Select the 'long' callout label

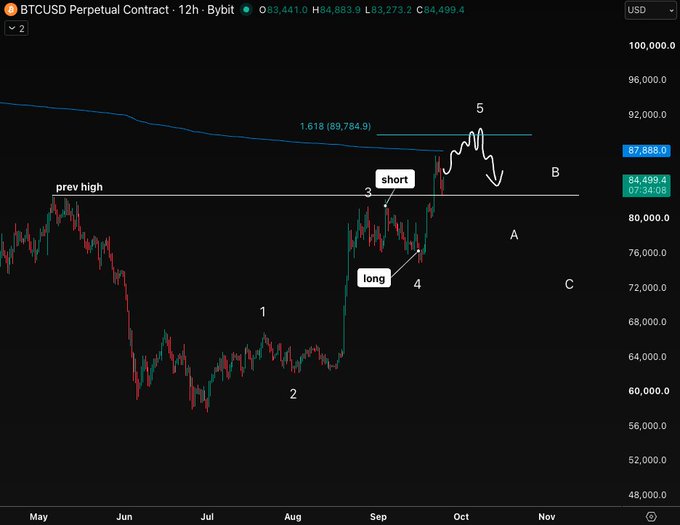tap(374, 278)
